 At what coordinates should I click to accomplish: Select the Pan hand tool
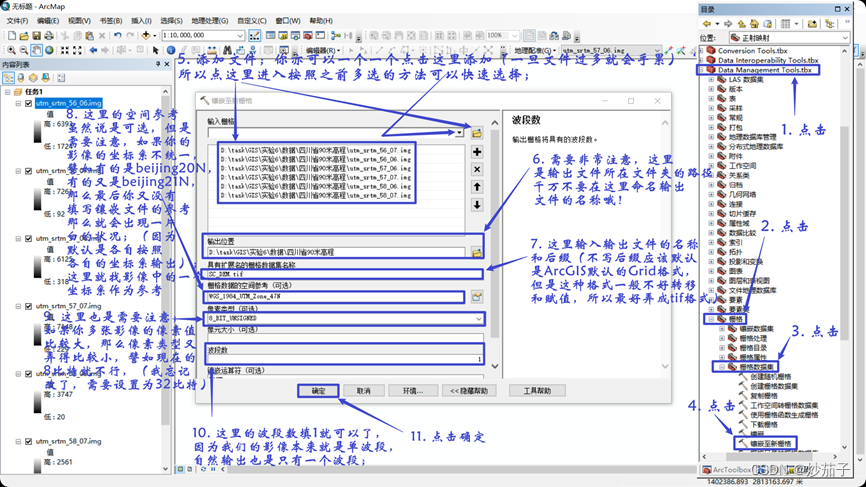pos(36,50)
